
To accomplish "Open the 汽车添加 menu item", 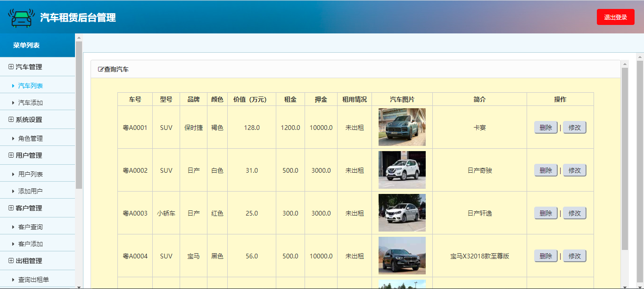I will coord(31,103).
